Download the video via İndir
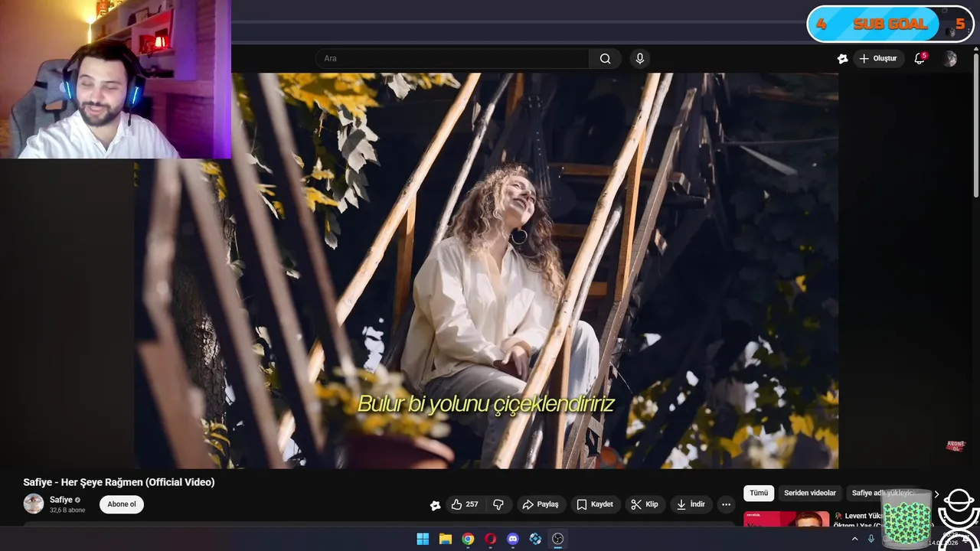 click(x=691, y=504)
